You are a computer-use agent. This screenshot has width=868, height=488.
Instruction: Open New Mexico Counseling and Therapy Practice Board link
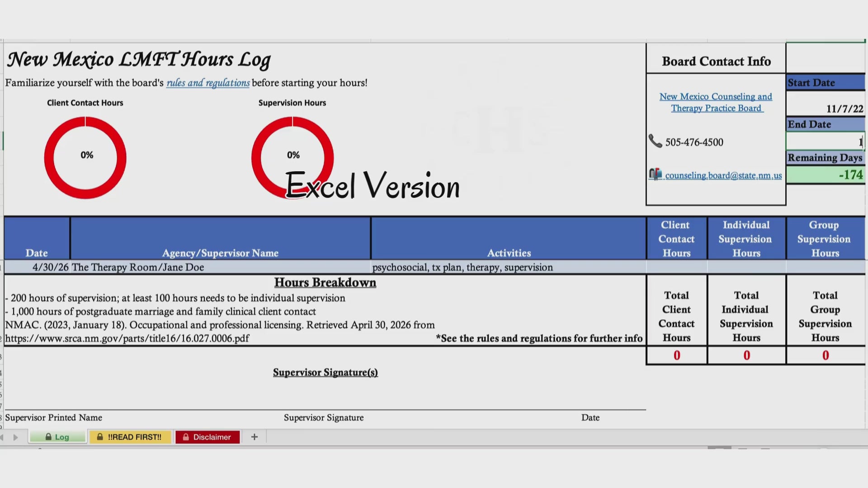716,102
